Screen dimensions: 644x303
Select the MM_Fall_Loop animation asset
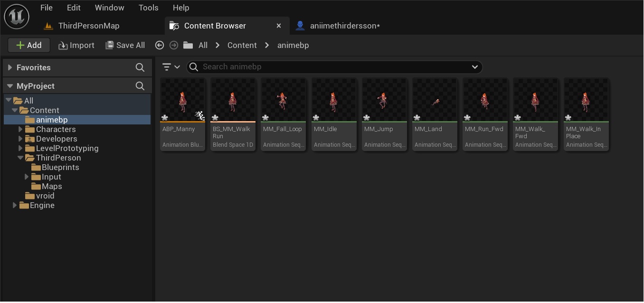click(x=284, y=114)
